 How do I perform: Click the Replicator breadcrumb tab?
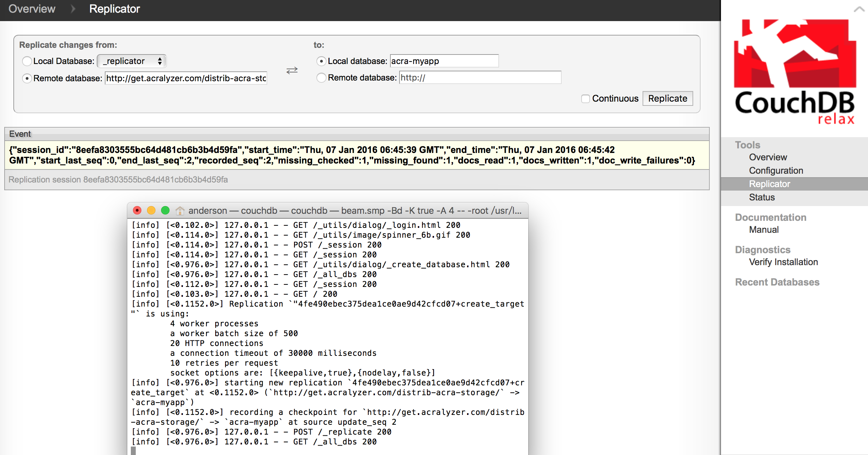click(x=114, y=8)
